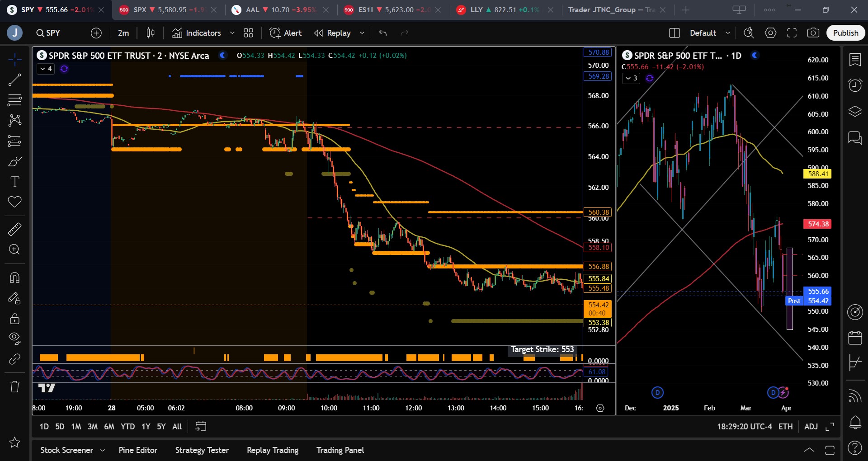Change the 2m chart interval
The width and height of the screenshot is (868, 461).
click(123, 33)
